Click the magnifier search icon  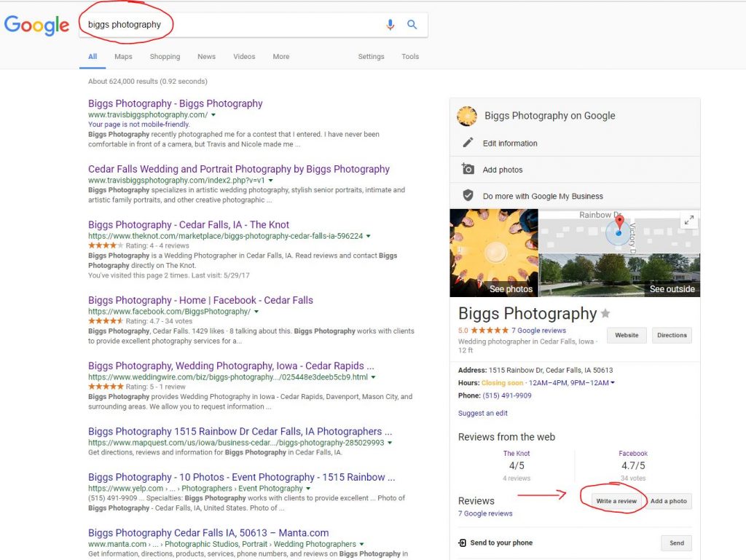coord(412,25)
